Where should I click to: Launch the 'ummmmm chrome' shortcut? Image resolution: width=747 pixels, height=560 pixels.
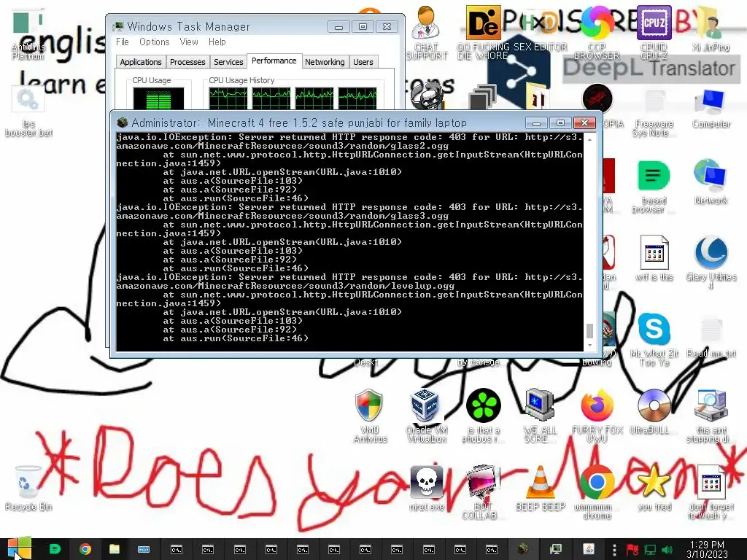click(x=597, y=492)
